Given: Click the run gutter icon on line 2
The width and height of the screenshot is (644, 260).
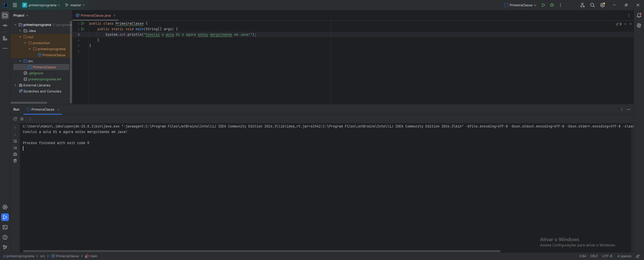Looking at the screenshot, I should pos(83,29).
